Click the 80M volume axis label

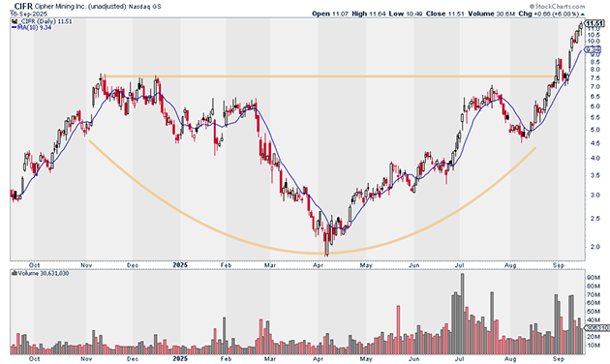593,287
